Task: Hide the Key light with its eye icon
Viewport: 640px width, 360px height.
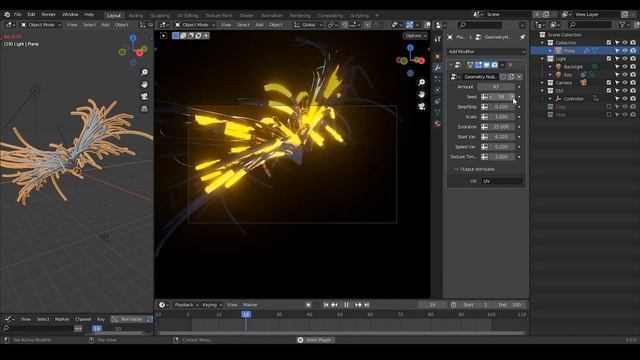Action: coord(625,75)
